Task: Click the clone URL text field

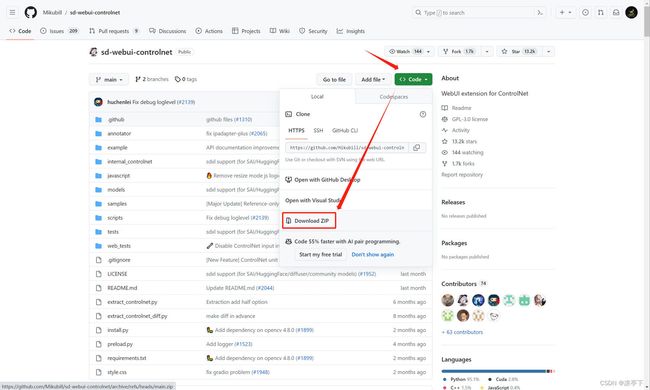Action: (347, 148)
